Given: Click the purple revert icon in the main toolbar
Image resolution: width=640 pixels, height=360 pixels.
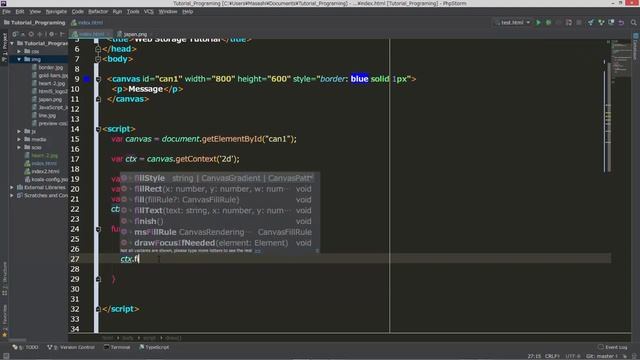Looking at the screenshot, I should 621,22.
